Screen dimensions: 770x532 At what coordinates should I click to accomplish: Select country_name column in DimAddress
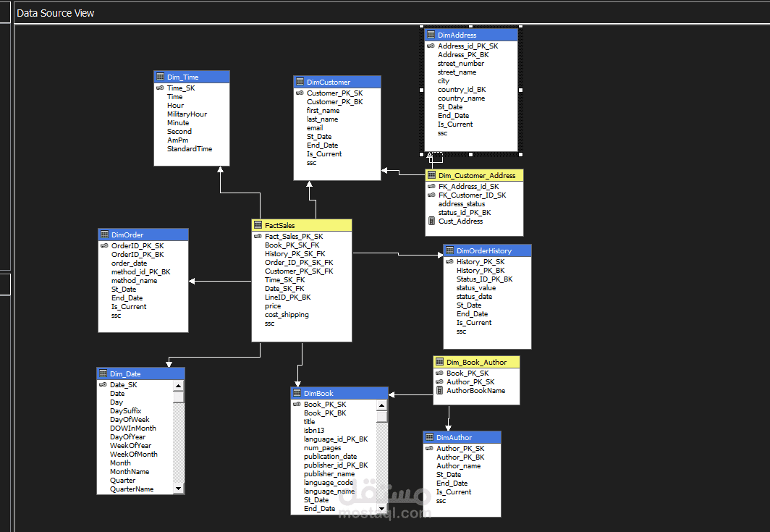point(461,98)
